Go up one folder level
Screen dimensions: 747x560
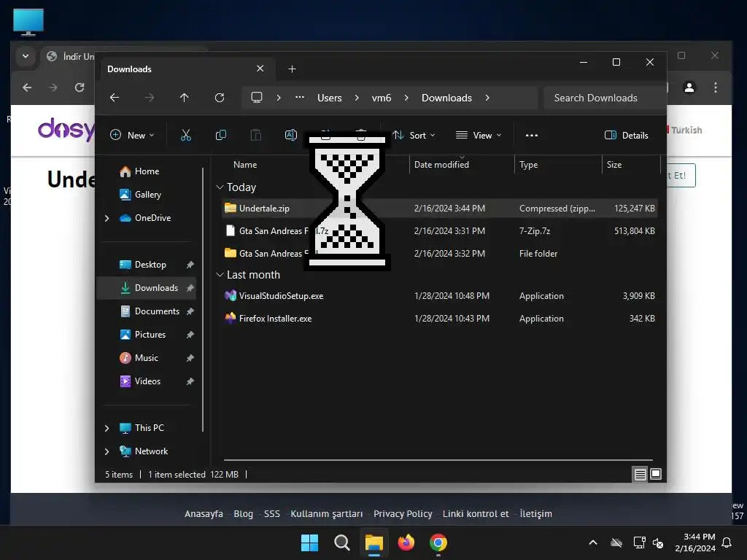click(185, 98)
